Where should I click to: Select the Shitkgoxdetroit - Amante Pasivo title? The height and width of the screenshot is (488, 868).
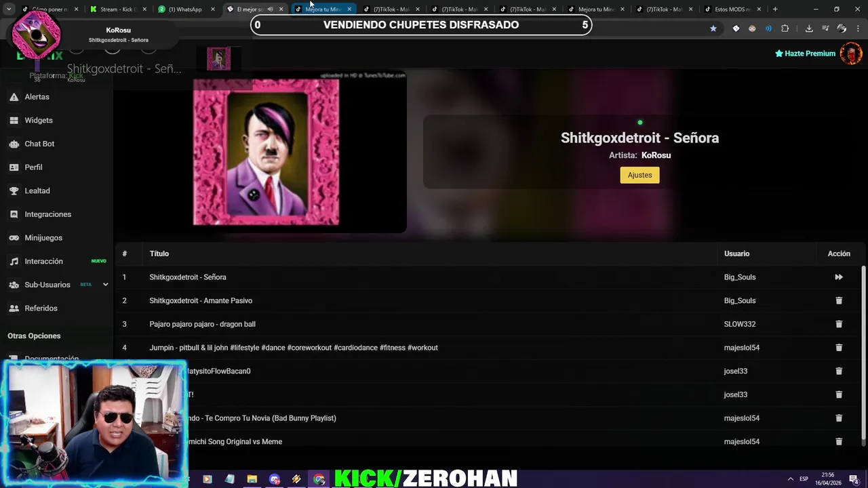(201, 300)
